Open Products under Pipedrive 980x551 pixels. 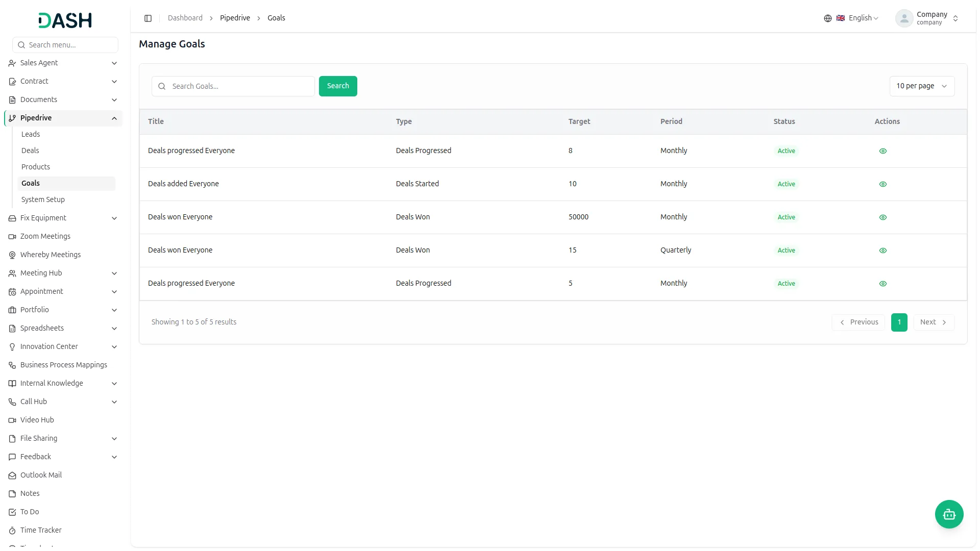(66, 167)
